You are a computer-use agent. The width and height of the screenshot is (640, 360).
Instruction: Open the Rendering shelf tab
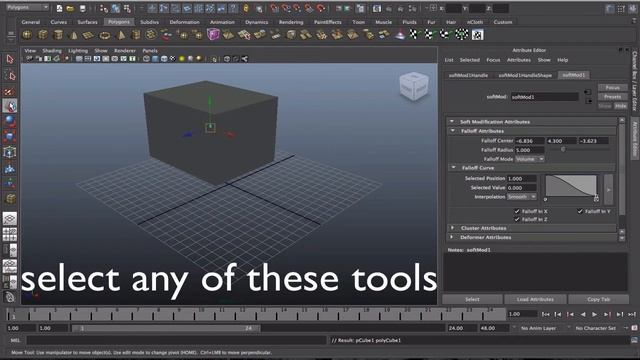point(291,22)
